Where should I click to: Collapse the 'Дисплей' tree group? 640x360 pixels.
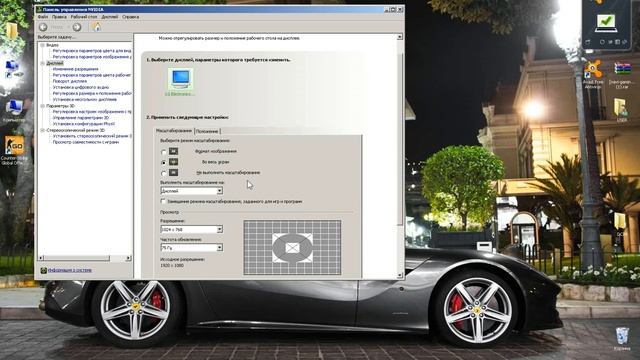pyautogui.click(x=42, y=63)
